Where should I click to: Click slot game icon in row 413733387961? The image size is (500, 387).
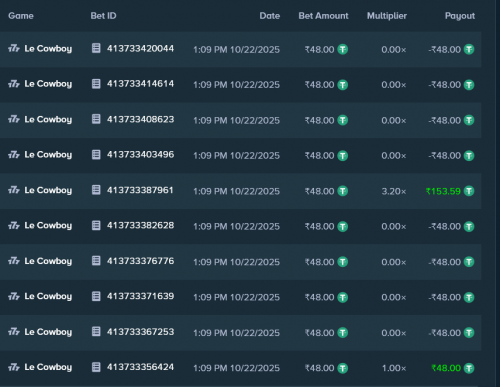coord(14,190)
